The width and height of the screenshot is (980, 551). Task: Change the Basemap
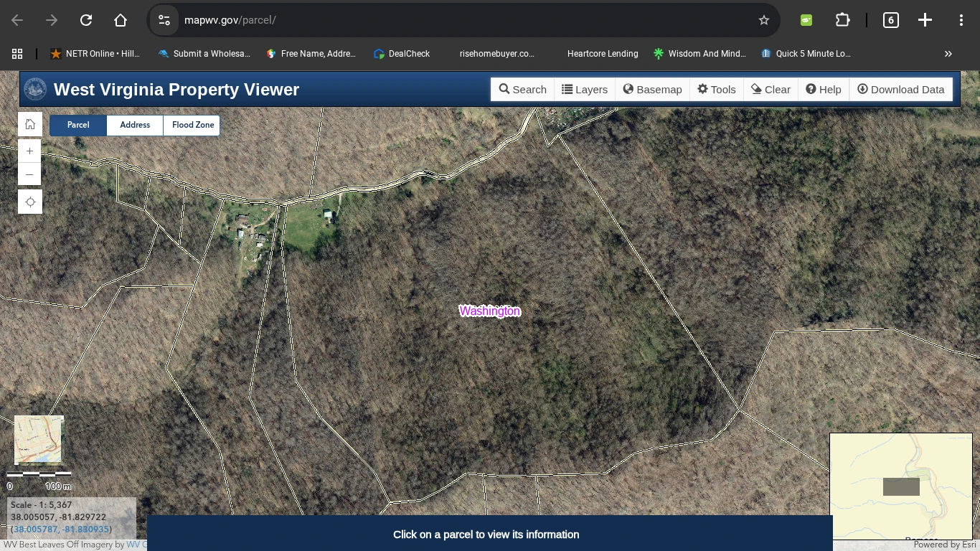[x=652, y=89]
